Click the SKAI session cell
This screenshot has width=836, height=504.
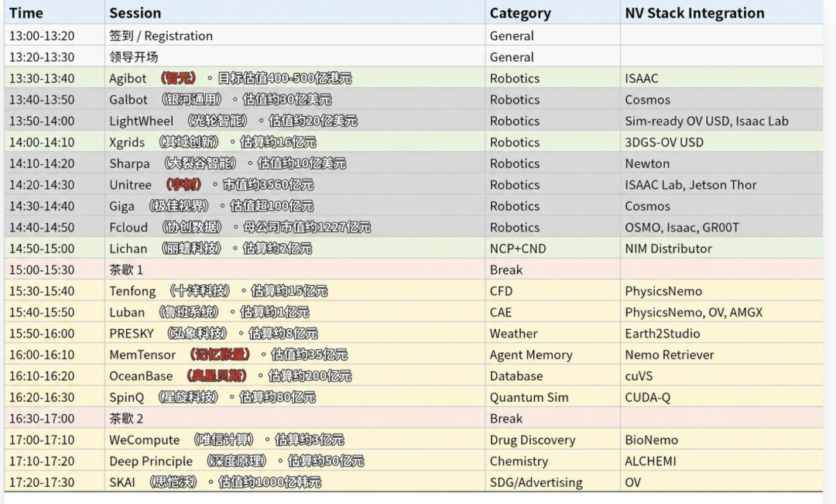click(295, 482)
